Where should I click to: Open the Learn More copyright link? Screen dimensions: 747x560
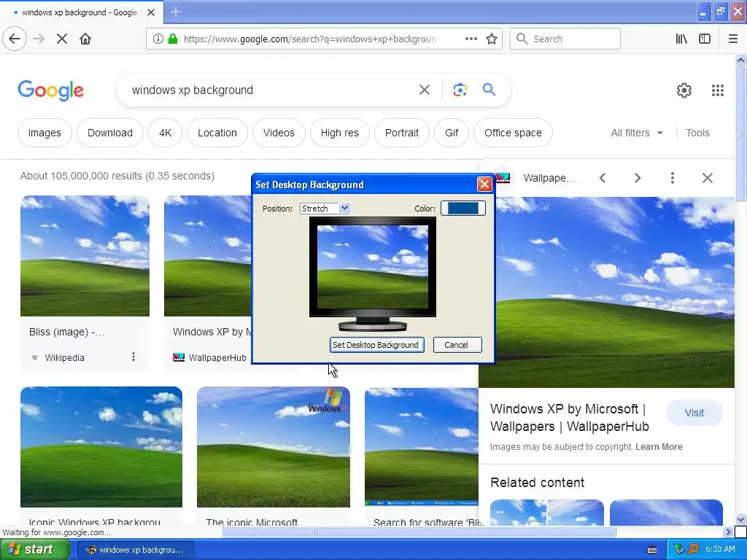pyautogui.click(x=659, y=447)
